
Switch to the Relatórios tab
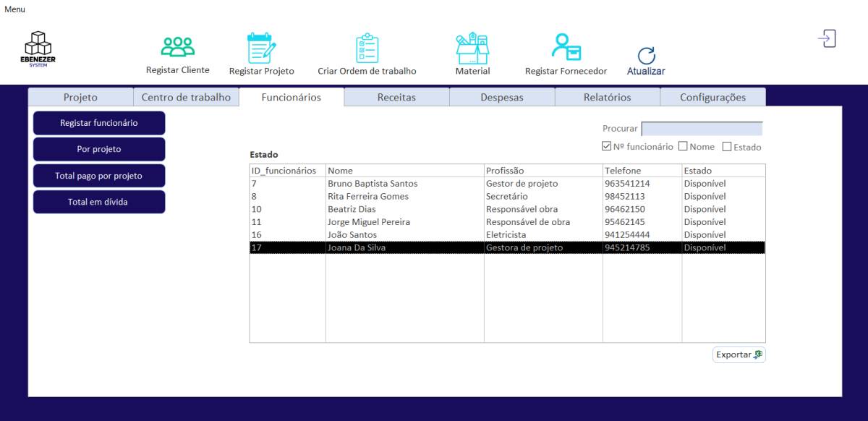(608, 97)
